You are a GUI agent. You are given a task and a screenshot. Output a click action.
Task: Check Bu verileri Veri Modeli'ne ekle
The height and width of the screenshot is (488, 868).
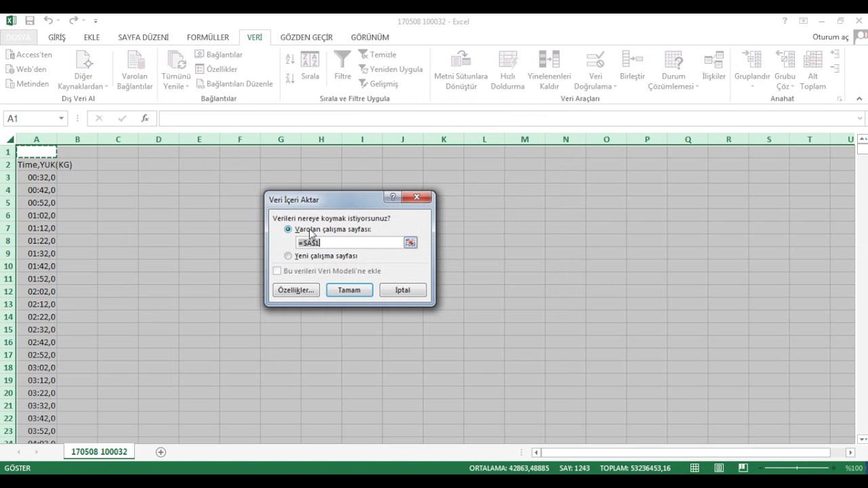(277, 271)
